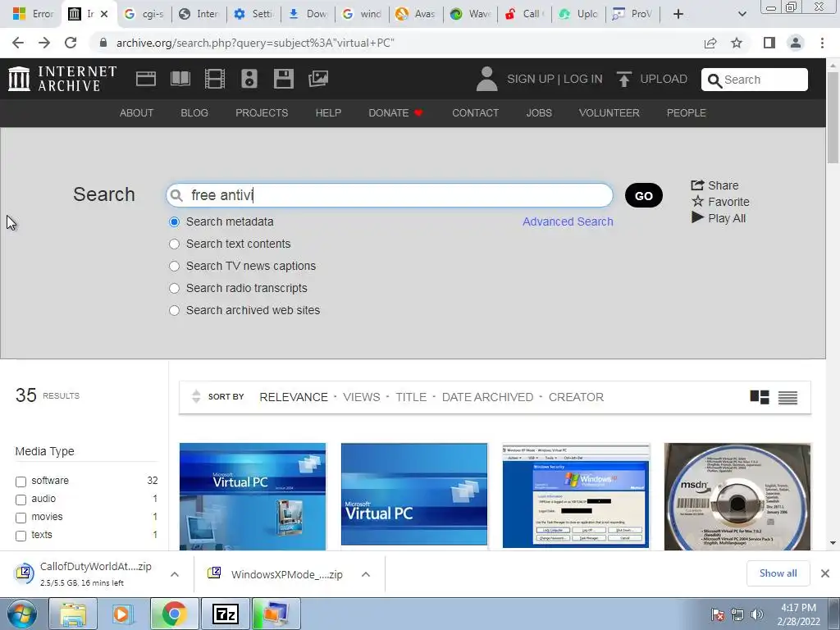Switch to the Settings browser tab
Screen dimensions: 840x630
(x=254, y=14)
